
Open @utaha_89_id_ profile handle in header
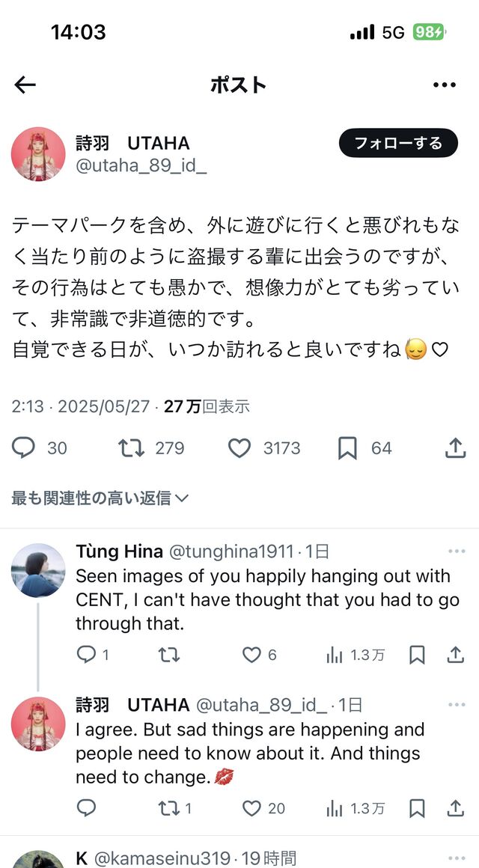click(141, 167)
